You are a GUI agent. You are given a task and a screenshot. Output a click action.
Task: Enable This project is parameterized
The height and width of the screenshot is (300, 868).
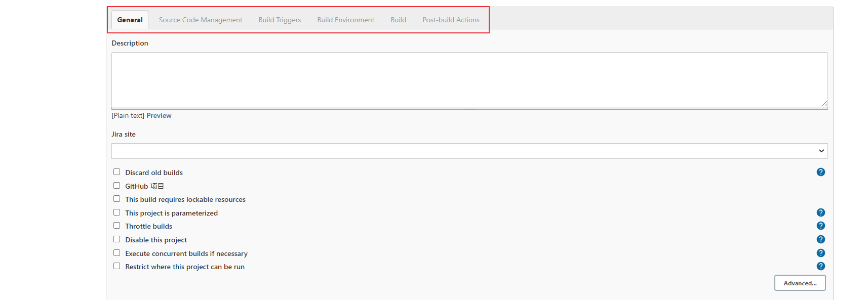[x=116, y=212]
